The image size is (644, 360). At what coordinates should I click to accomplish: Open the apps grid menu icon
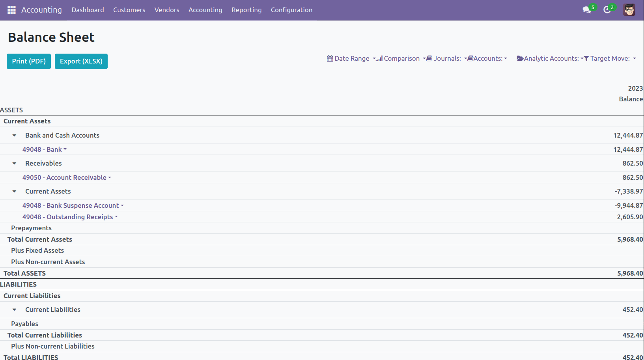11,10
